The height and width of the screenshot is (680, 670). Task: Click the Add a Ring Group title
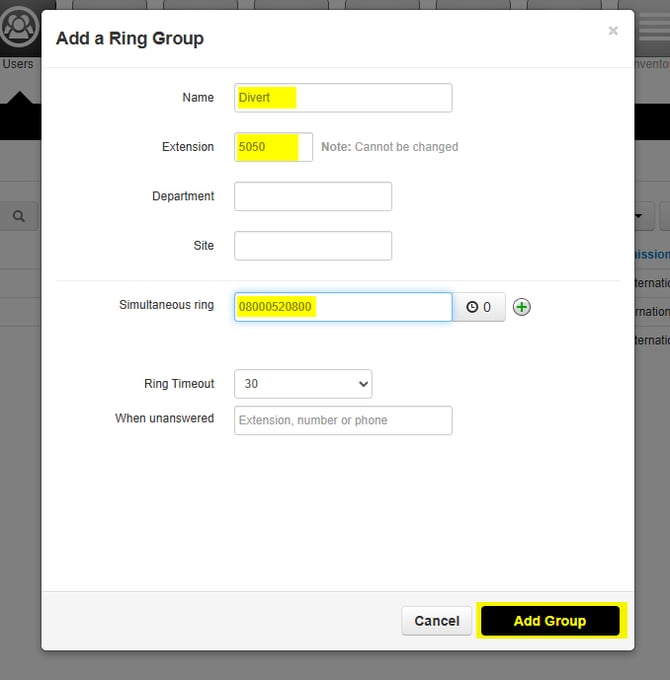[x=130, y=39]
